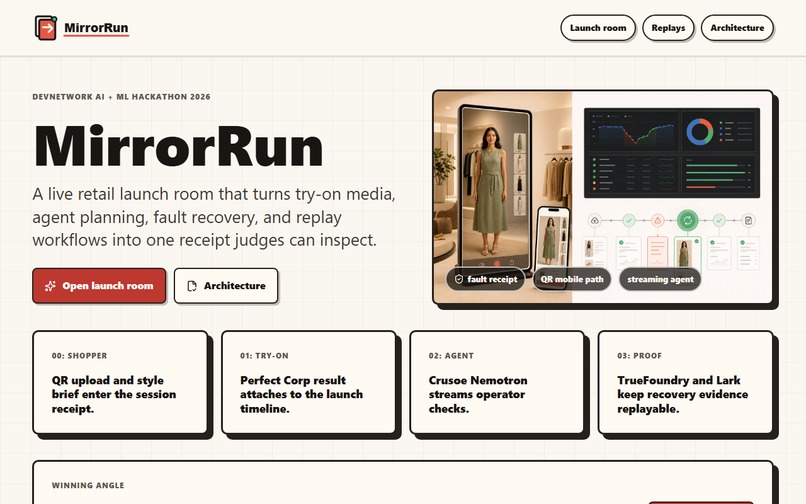Image resolution: width=806 pixels, height=504 pixels.
Task: Click the MirrorRun logo icon
Action: pyautogui.click(x=46, y=28)
